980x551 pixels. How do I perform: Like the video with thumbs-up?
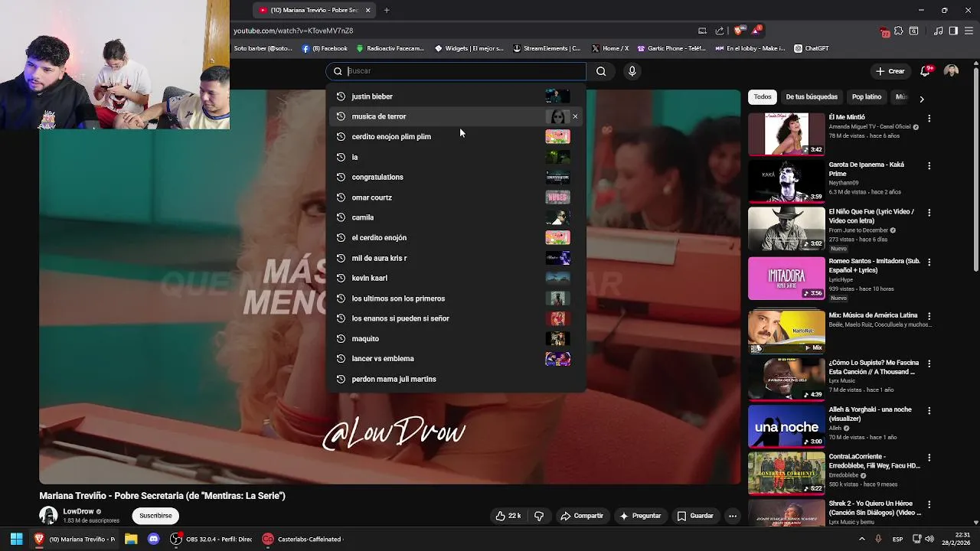[508, 516]
